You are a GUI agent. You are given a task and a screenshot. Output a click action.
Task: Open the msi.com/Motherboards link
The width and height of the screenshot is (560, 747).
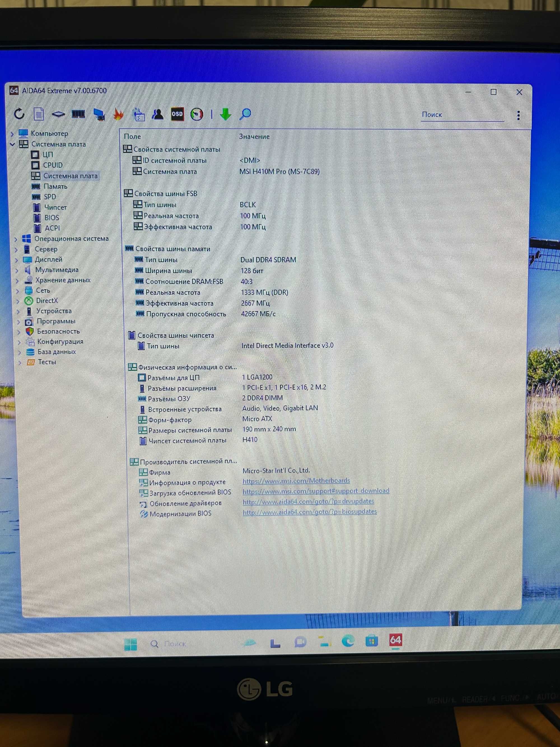(296, 481)
